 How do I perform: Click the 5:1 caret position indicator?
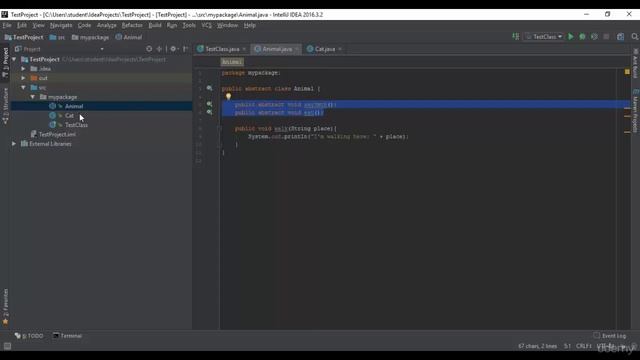tap(567, 346)
